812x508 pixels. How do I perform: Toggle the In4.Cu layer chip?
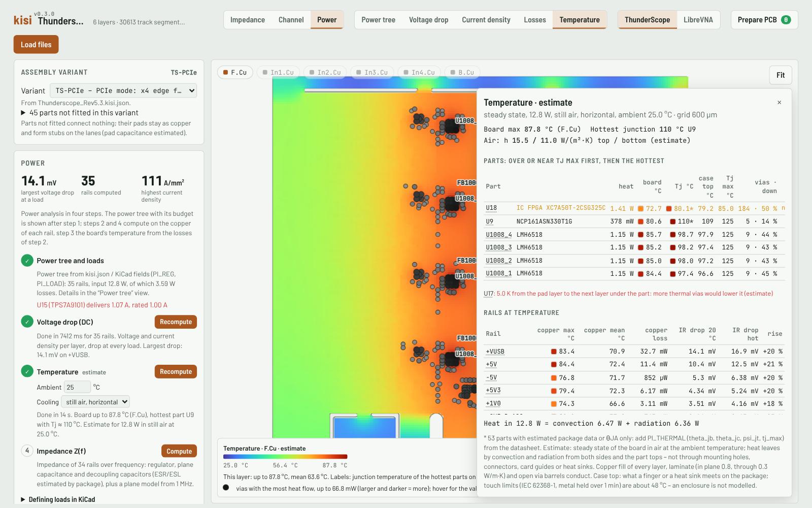click(419, 73)
